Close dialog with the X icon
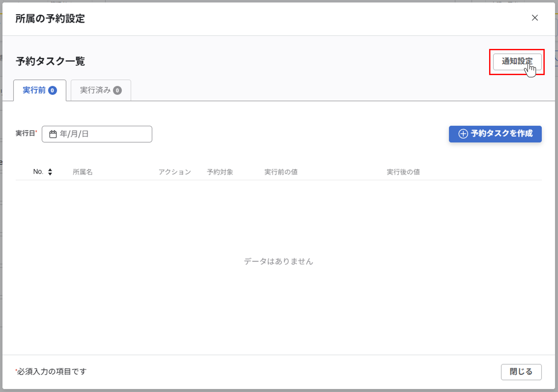The width and height of the screenshot is (558, 392). click(x=535, y=18)
